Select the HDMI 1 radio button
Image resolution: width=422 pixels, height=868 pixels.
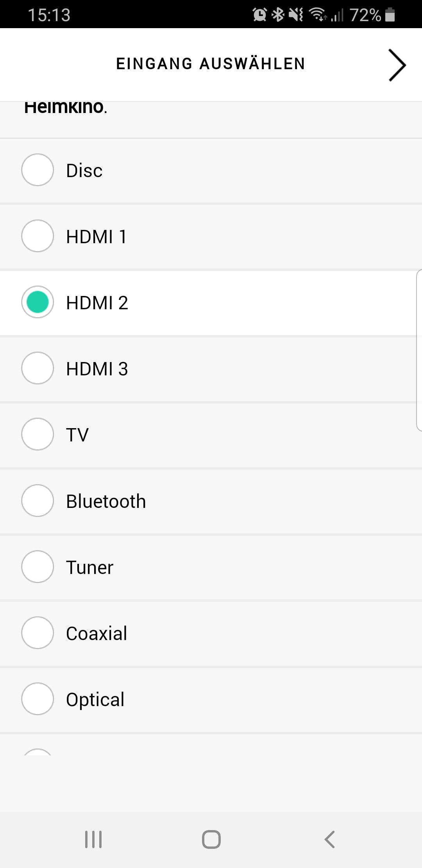(x=38, y=236)
